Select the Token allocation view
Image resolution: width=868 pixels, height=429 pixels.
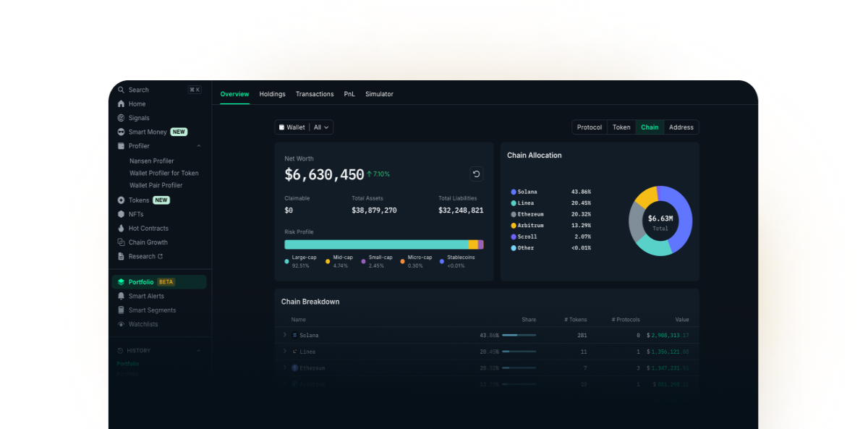point(621,127)
